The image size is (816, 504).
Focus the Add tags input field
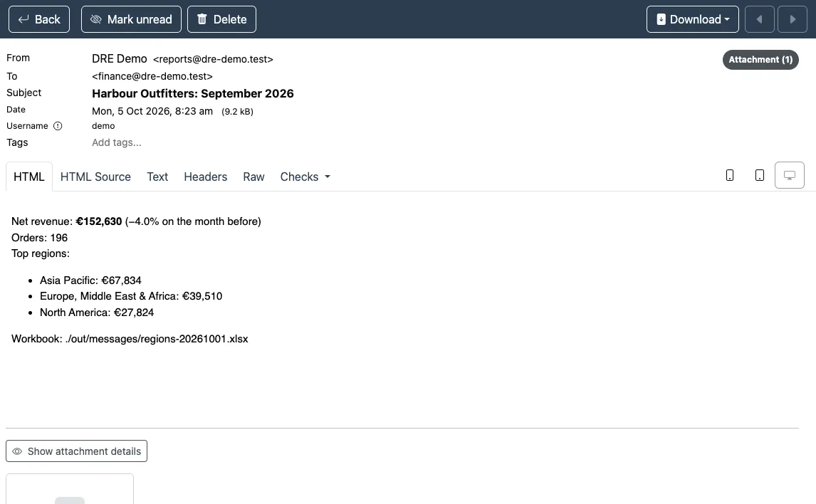[117, 142]
